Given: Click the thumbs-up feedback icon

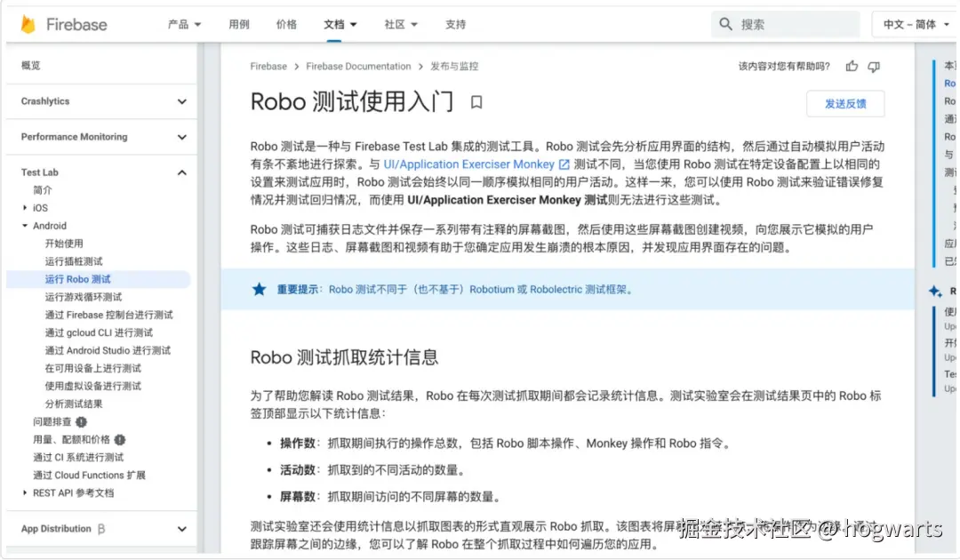Looking at the screenshot, I should coord(851,66).
